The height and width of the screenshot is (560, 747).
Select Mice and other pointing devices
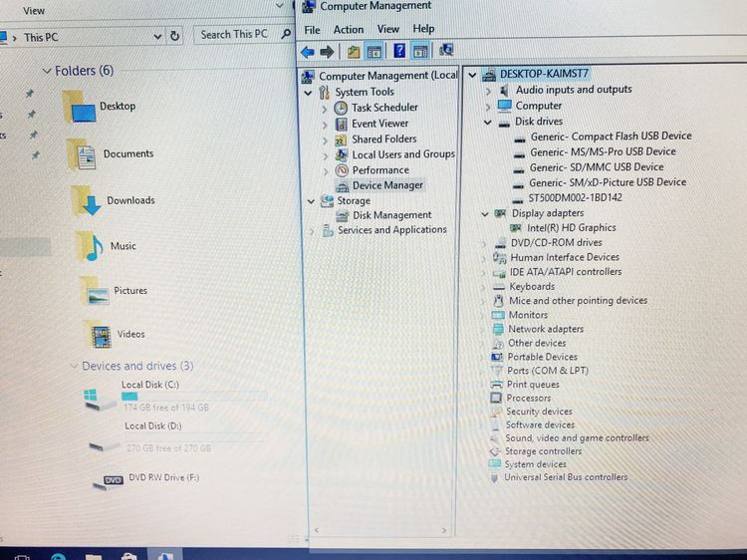tap(578, 301)
